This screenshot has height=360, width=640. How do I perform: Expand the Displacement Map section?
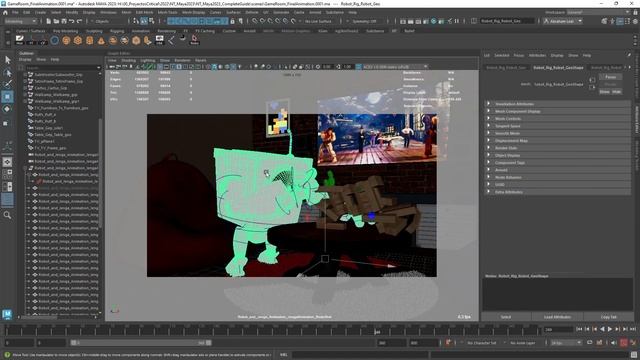coord(558,141)
